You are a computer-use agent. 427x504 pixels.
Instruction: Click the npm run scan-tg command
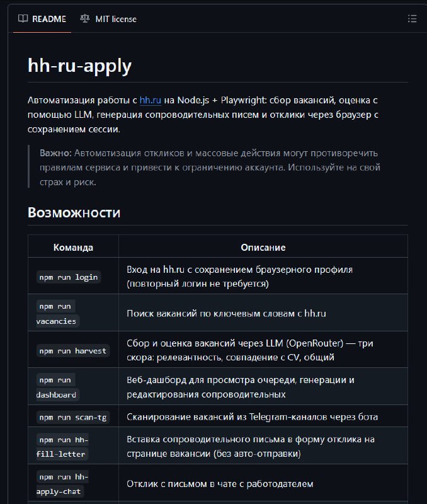[x=73, y=417]
